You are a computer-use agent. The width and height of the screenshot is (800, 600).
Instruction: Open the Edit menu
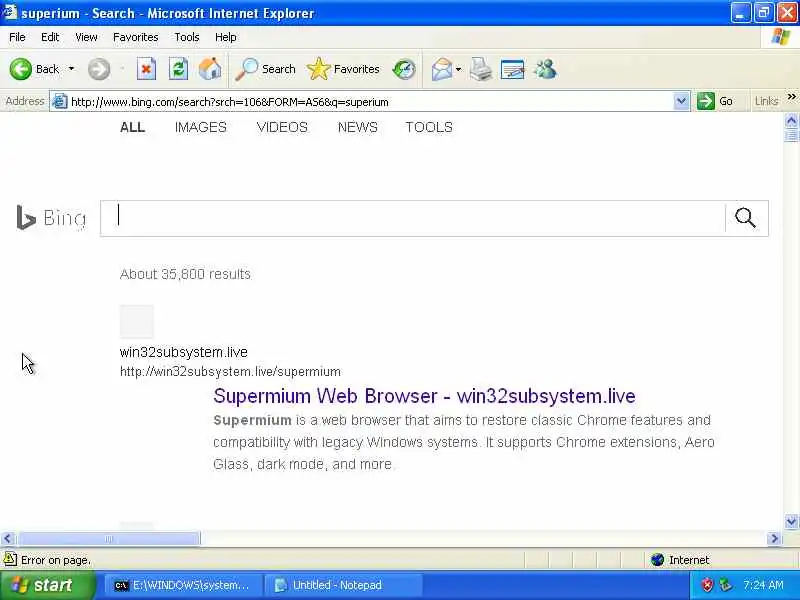click(50, 37)
